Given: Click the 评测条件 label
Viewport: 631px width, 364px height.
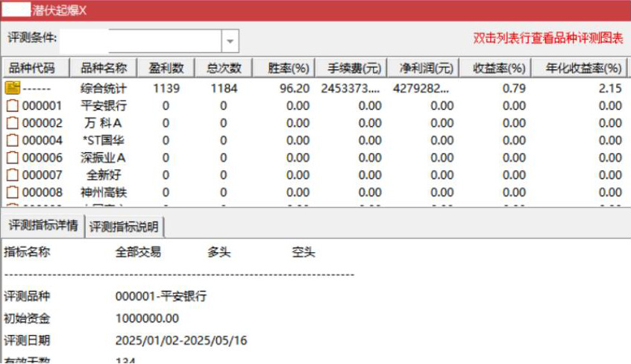Looking at the screenshot, I should [x=32, y=38].
